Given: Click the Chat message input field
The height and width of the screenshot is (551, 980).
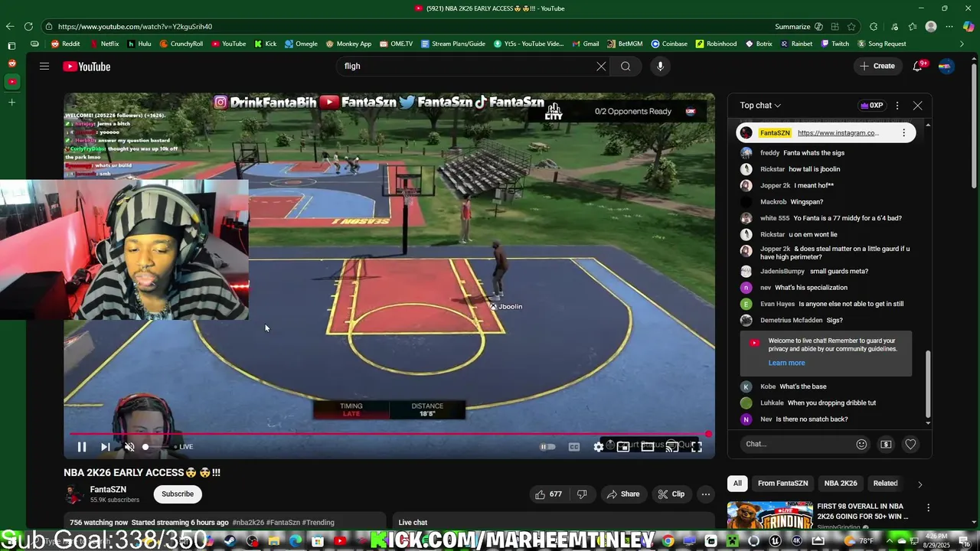Looking at the screenshot, I should (796, 444).
